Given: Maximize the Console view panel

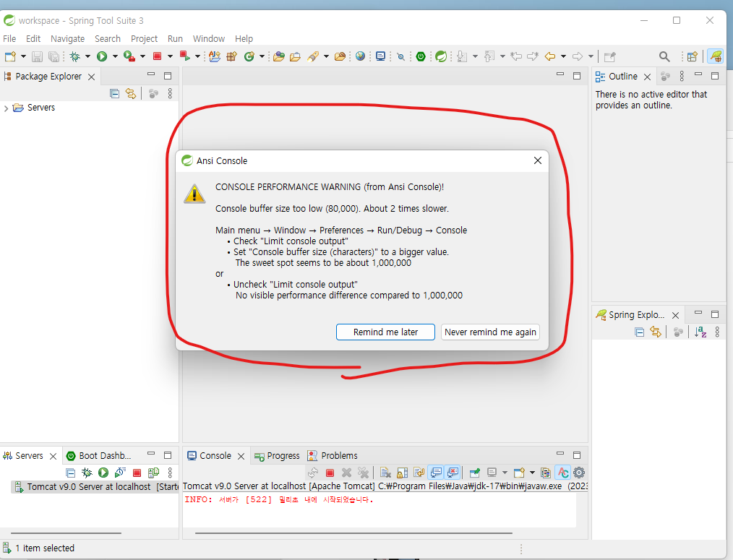Looking at the screenshot, I should click(577, 455).
